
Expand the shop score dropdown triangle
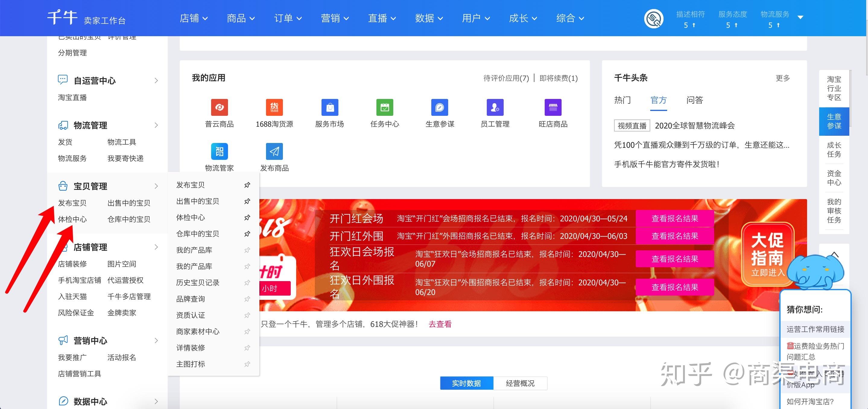click(801, 17)
